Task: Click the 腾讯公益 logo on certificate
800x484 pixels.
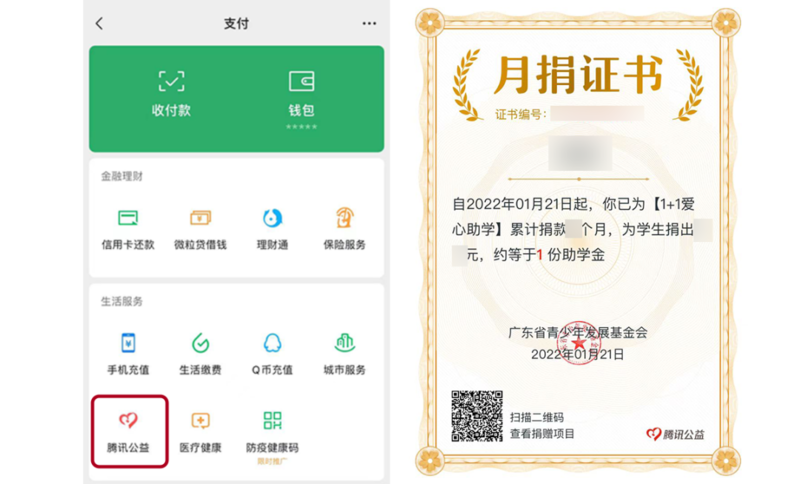Action: tap(676, 434)
